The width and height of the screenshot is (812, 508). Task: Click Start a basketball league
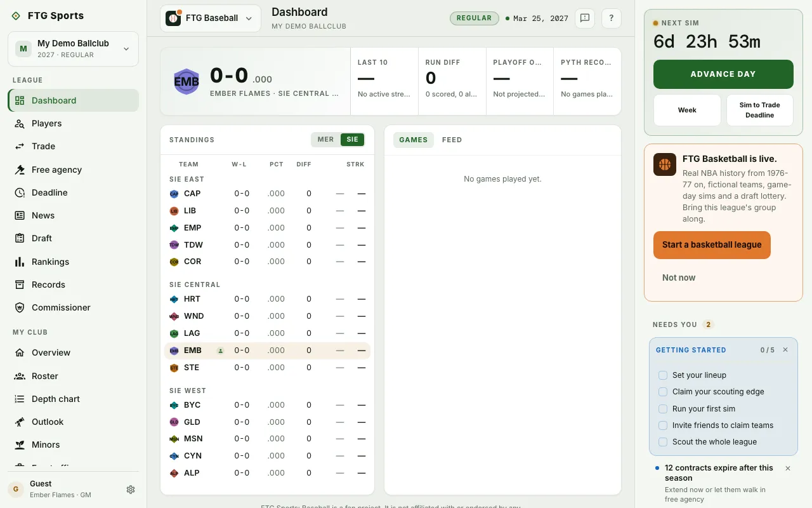[712, 245]
